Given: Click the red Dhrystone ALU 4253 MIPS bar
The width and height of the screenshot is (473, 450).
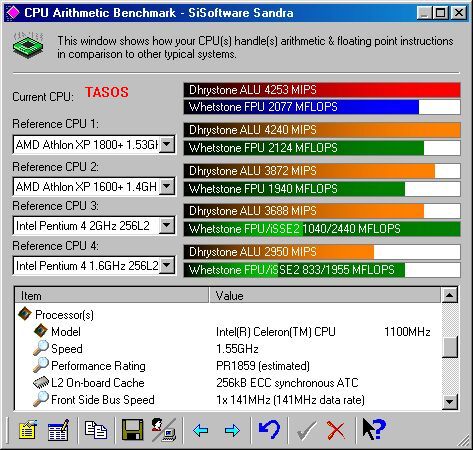Looking at the screenshot, I should click(322, 90).
